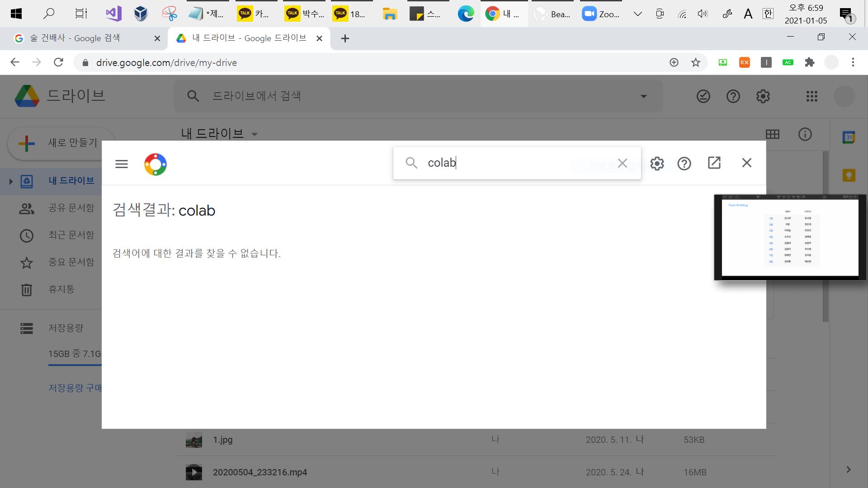Open marketplace in new window icon
Viewport: 868px width, 488px height.
click(714, 163)
